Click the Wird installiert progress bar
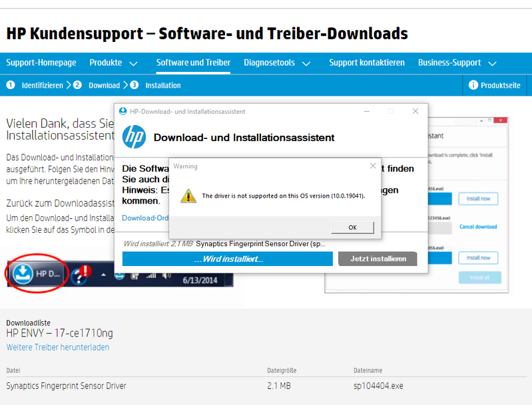532x405 pixels. pos(227,259)
